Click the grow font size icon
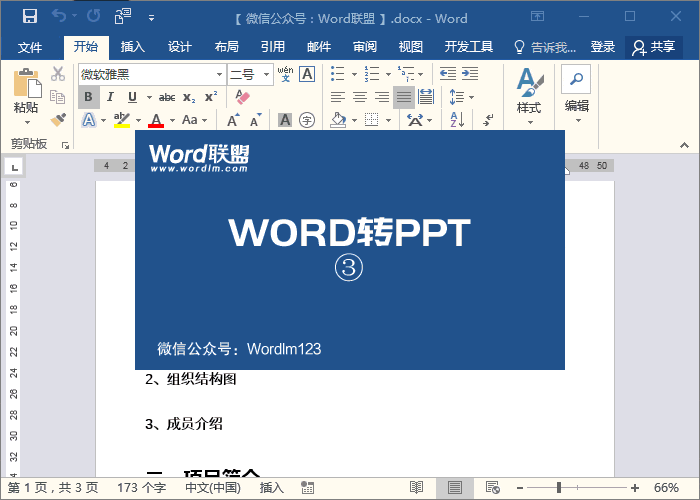The height and width of the screenshot is (500, 700). tap(233, 120)
